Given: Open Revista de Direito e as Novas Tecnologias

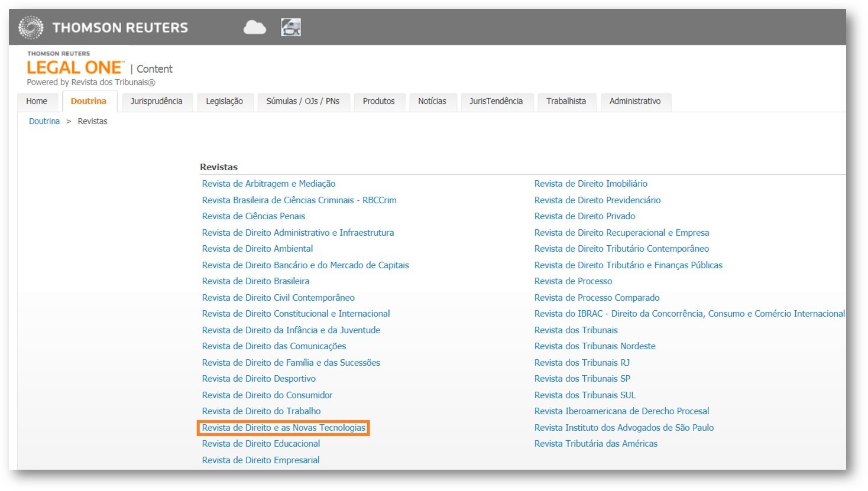Looking at the screenshot, I should [x=284, y=428].
